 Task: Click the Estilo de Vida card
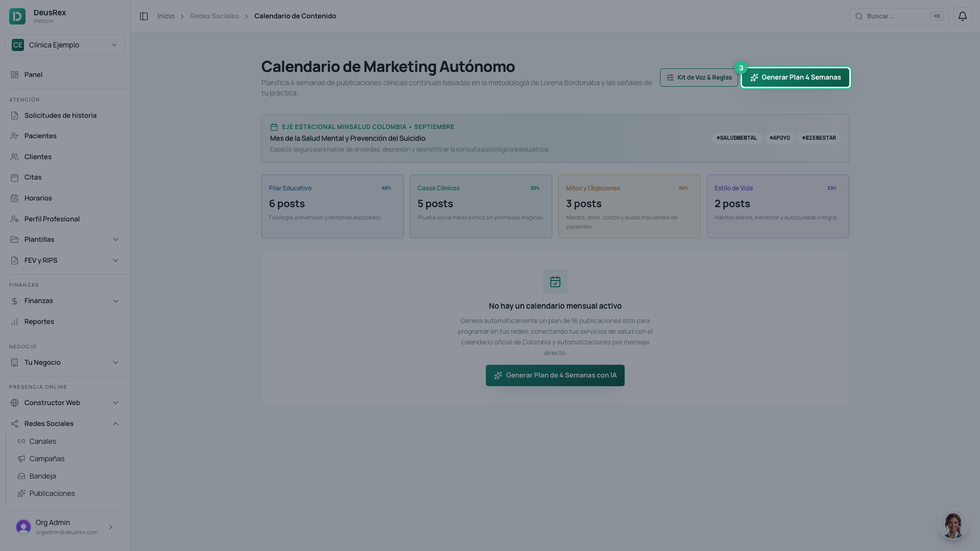click(x=778, y=206)
